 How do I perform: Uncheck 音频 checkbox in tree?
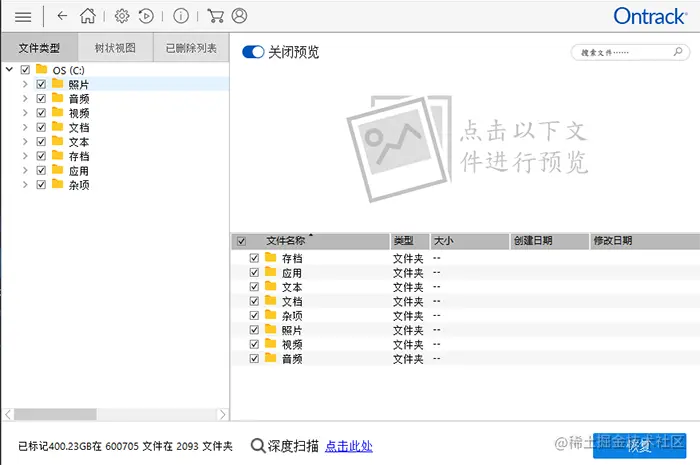tap(41, 98)
